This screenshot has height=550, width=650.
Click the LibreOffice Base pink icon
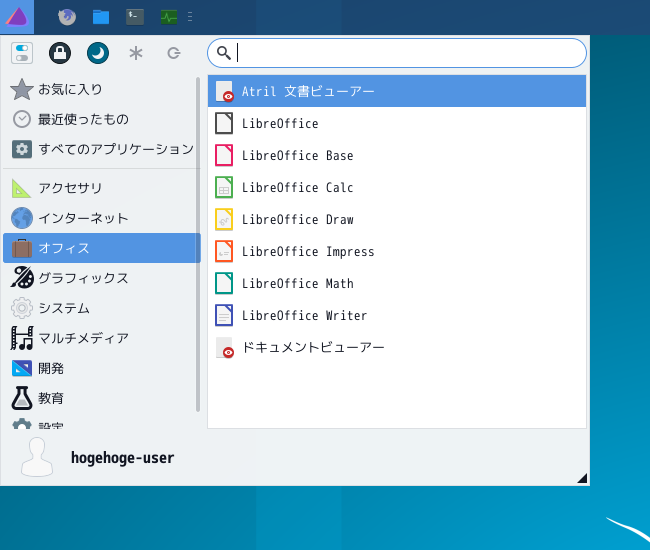point(224,155)
